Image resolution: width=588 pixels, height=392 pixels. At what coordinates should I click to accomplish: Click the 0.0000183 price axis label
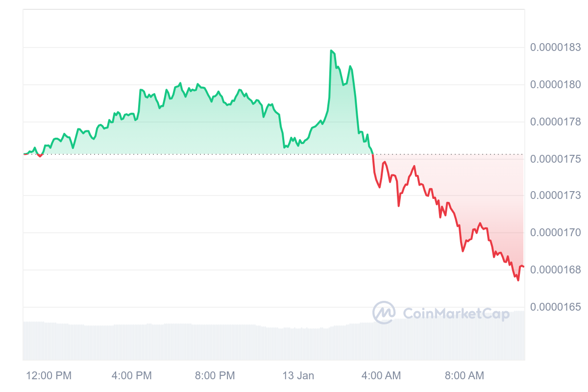[x=555, y=48]
